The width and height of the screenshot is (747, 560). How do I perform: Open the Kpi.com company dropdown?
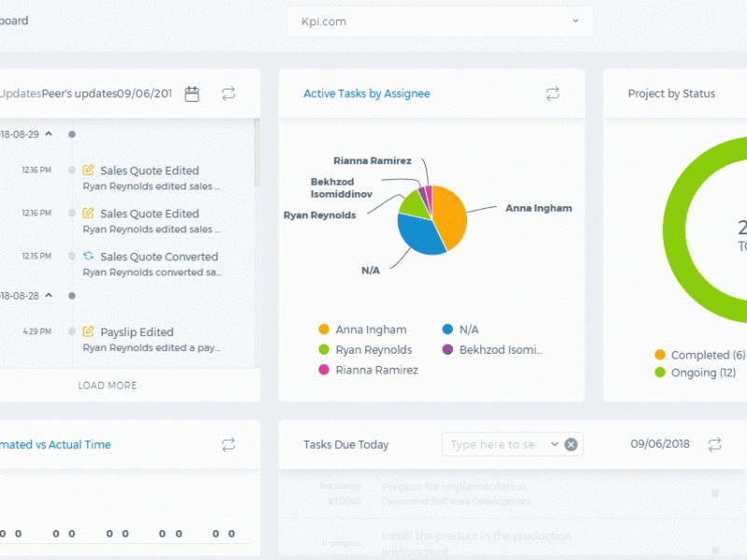point(440,21)
